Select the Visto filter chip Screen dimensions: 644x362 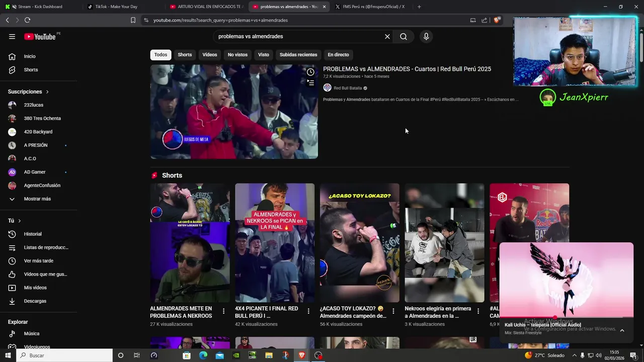(264, 55)
